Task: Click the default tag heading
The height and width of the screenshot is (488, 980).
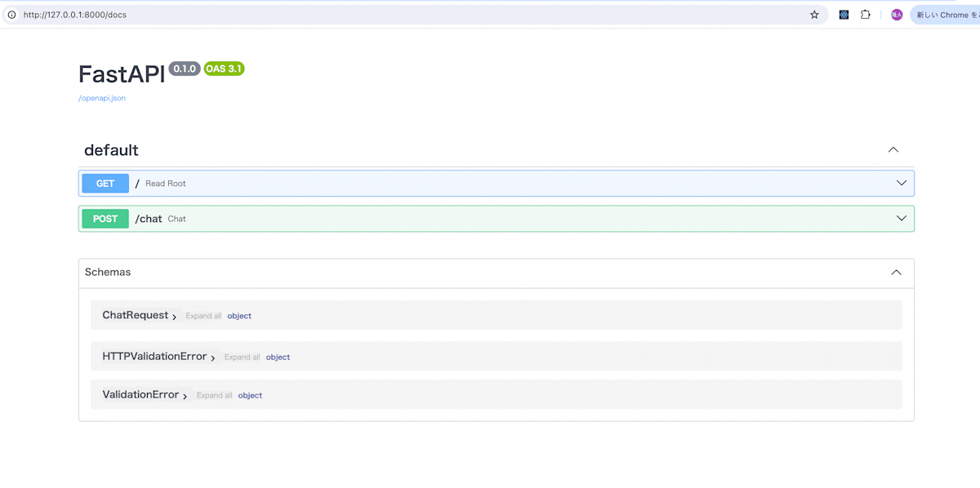Action: (111, 150)
